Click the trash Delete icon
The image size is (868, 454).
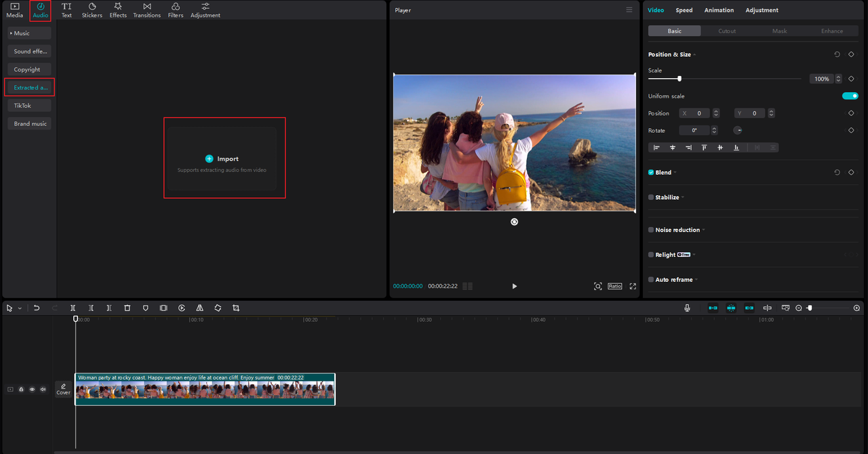click(127, 308)
